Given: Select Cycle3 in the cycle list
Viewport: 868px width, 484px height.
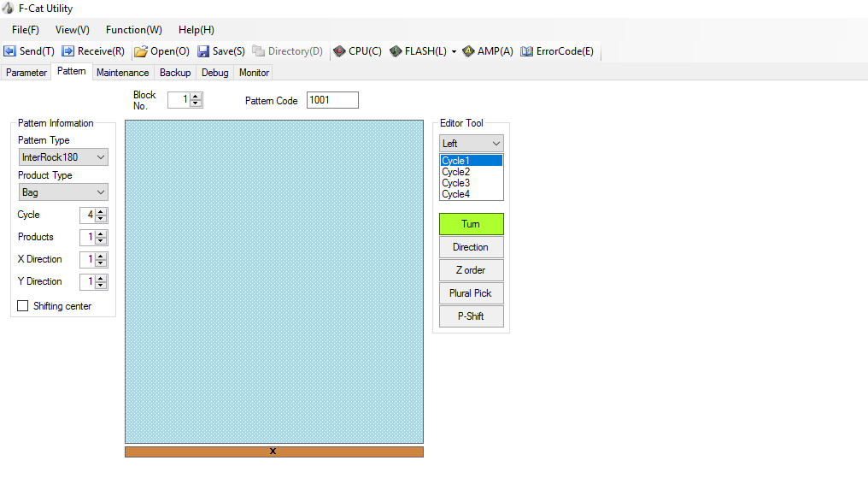Looking at the screenshot, I should [471, 183].
